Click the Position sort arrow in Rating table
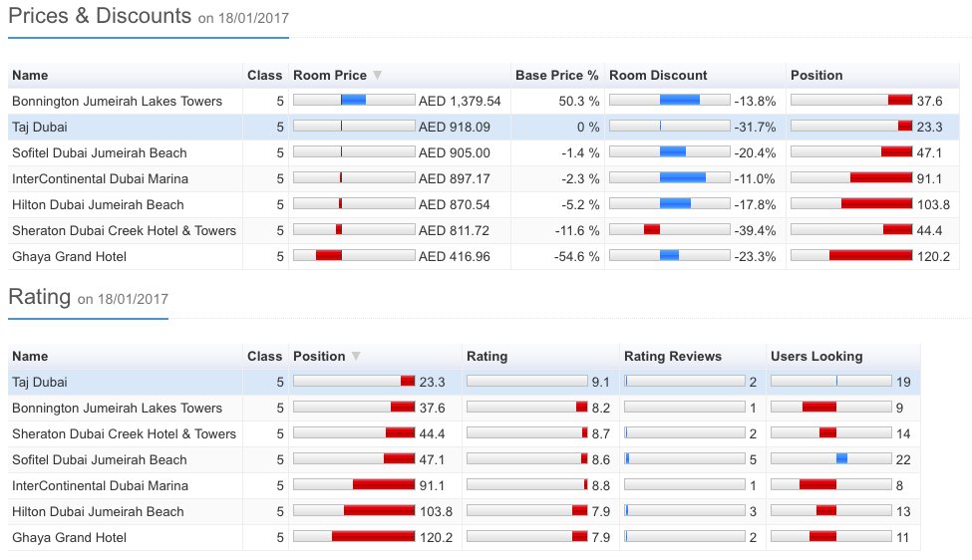972x560 pixels. point(356,356)
